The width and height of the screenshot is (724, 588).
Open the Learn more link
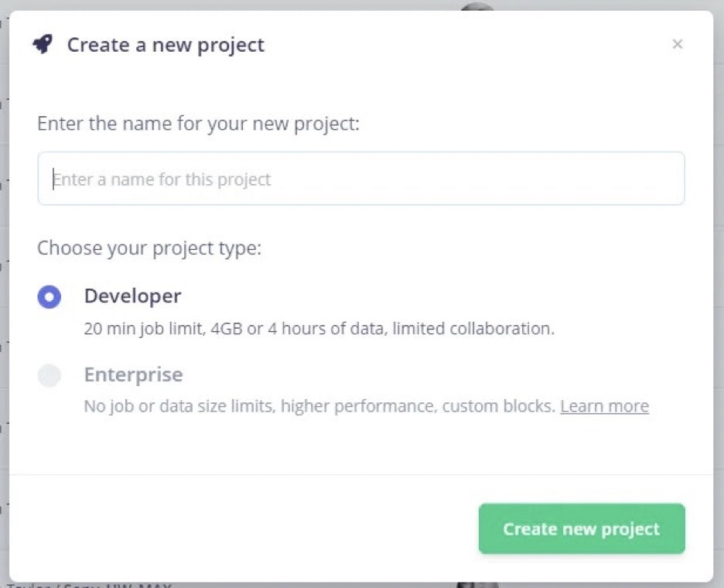pyautogui.click(x=604, y=406)
